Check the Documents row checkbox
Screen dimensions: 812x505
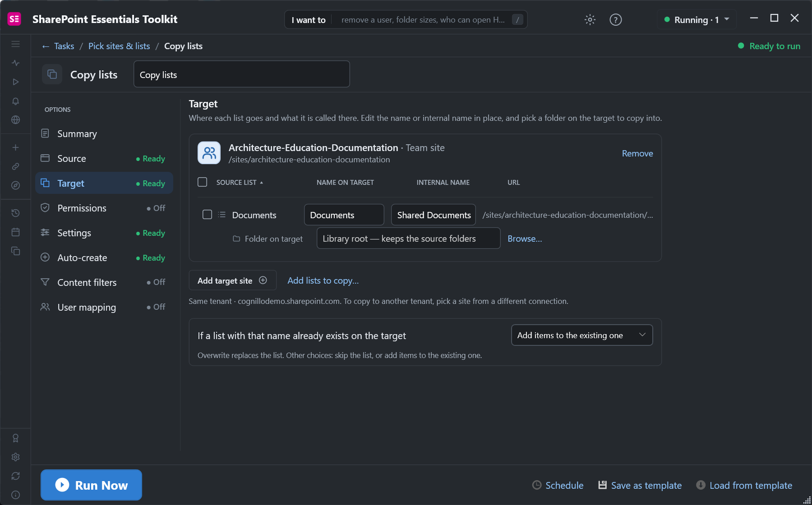click(207, 214)
